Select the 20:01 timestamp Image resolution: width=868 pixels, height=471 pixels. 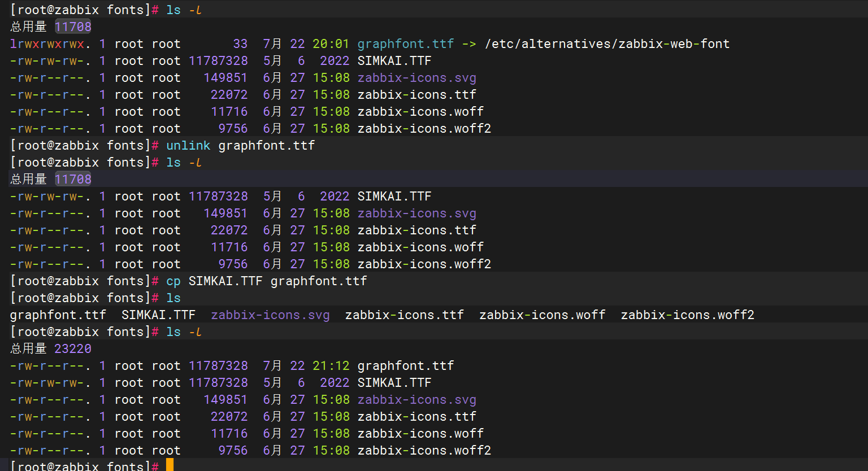coord(331,44)
